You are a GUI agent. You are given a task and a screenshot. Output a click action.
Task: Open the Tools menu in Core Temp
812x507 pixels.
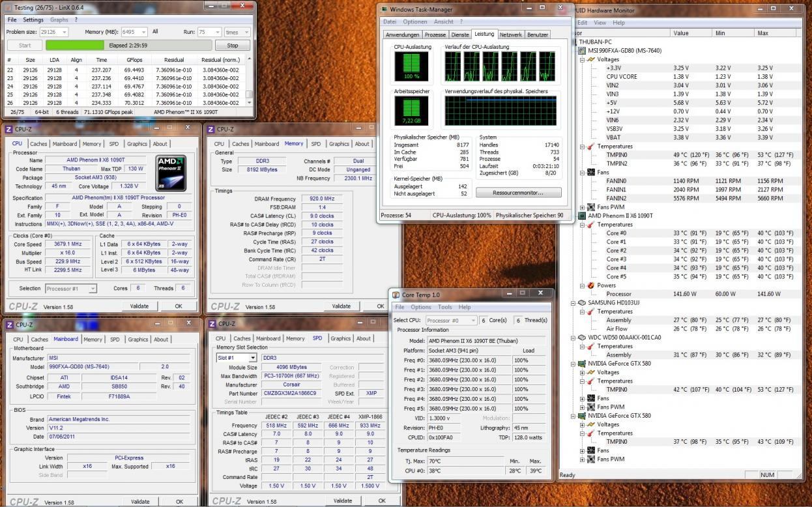tap(445, 307)
